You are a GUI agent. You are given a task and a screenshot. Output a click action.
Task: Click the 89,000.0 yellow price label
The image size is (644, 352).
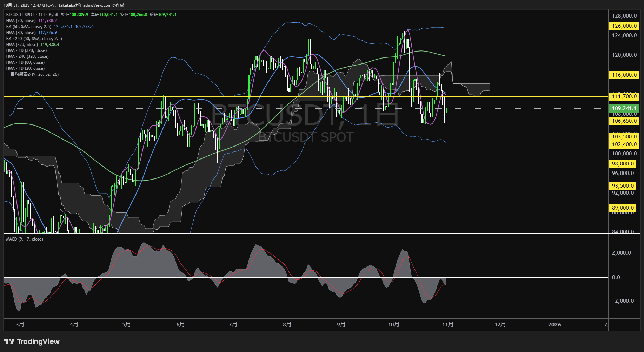tap(623, 208)
